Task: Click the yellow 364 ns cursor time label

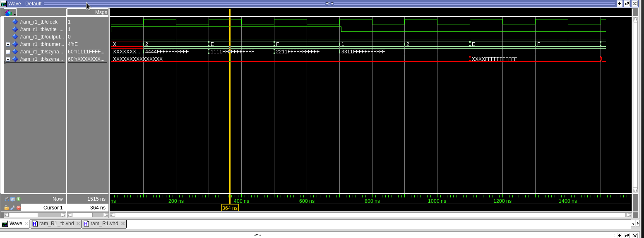Action: 230,208
